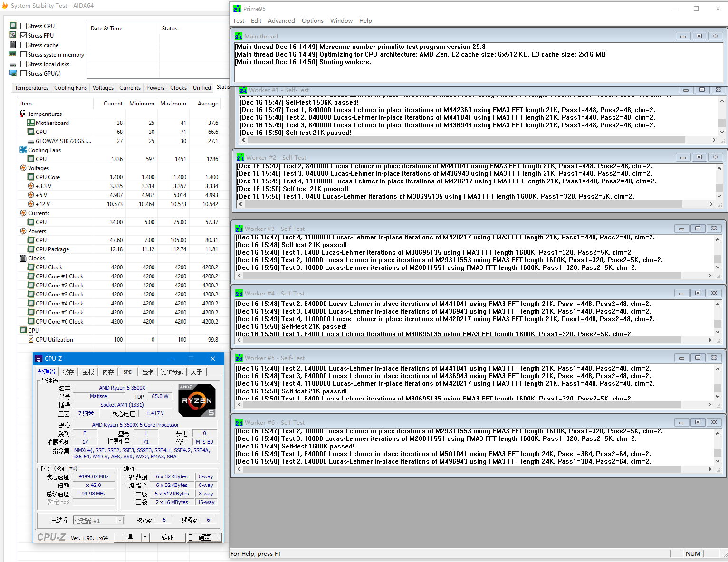Enable the Stress CPU checkbox
This screenshot has width=728, height=562.
[24, 26]
